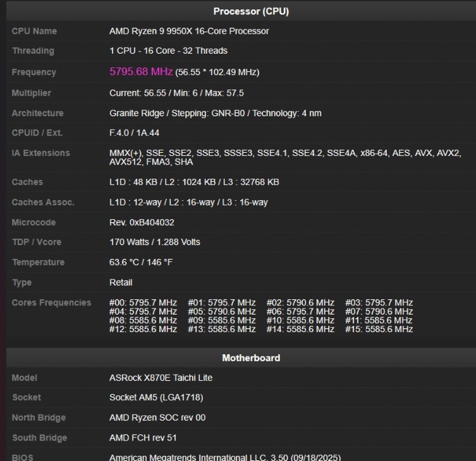Click the Microcode row label
The image size is (476, 461).
coord(34,222)
